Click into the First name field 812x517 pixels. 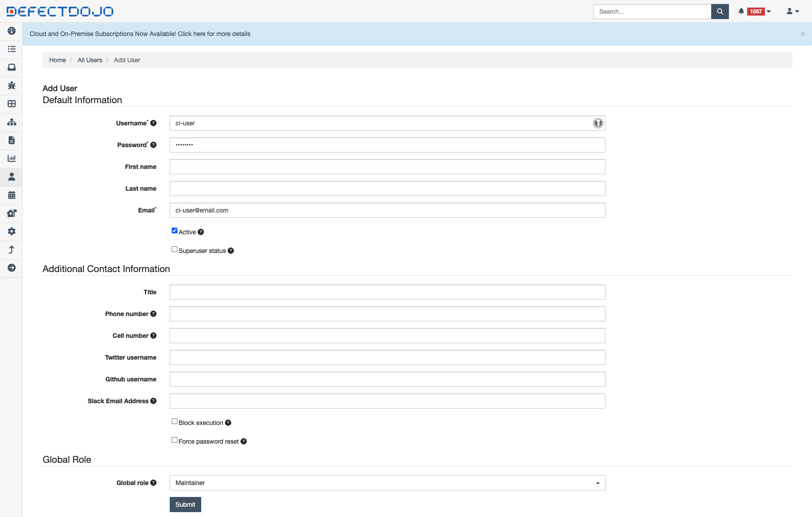pos(387,167)
